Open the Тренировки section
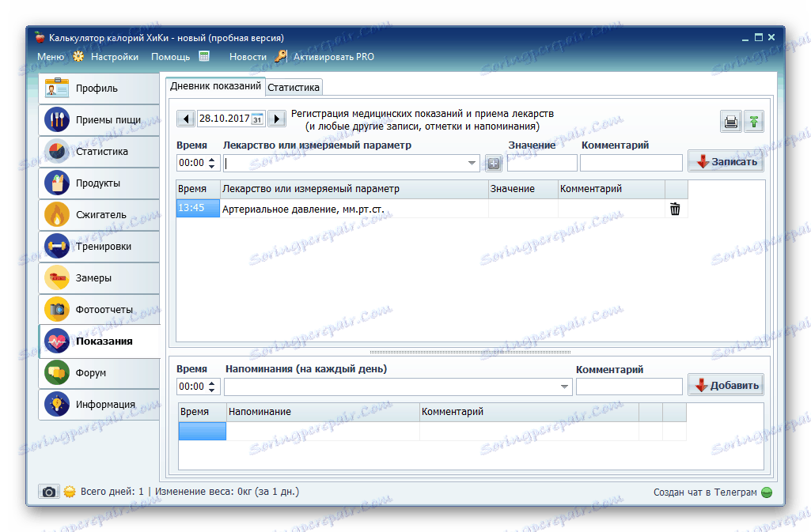Viewport: 811px width, 532px height. pyautogui.click(x=99, y=247)
